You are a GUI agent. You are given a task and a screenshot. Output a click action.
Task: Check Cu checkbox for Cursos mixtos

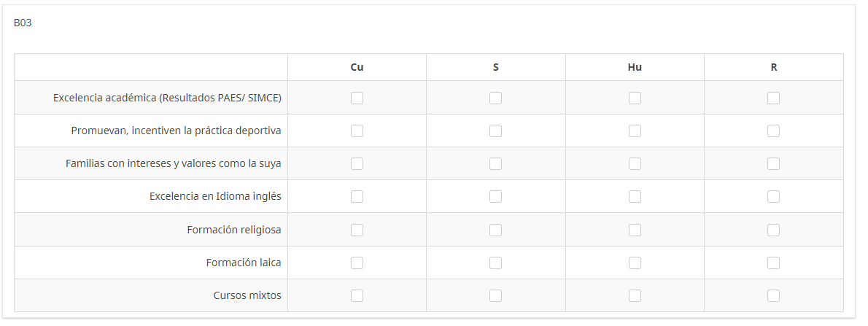point(357,295)
